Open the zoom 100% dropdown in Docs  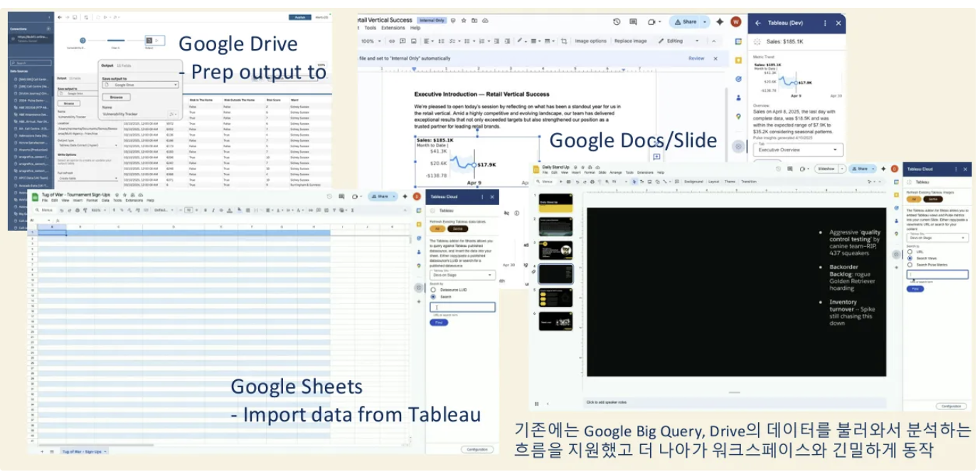(x=371, y=41)
